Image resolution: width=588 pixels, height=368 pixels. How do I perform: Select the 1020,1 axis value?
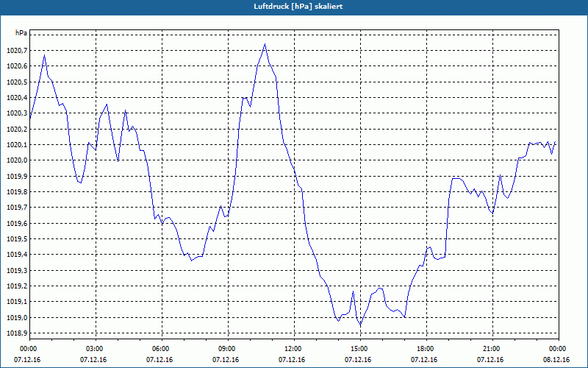pyautogui.click(x=17, y=145)
